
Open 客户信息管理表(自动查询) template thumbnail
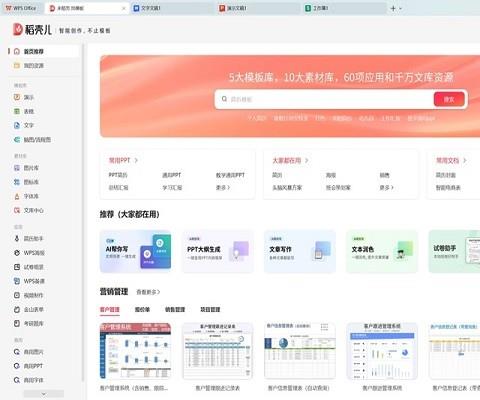[x=300, y=351]
